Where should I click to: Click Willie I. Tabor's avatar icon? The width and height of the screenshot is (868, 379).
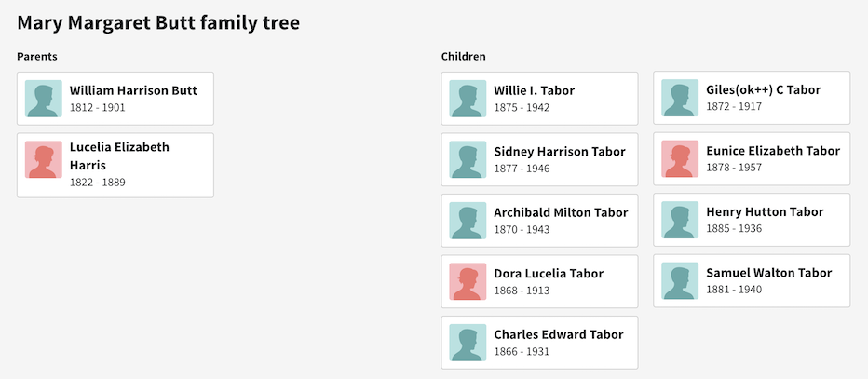pos(468,99)
